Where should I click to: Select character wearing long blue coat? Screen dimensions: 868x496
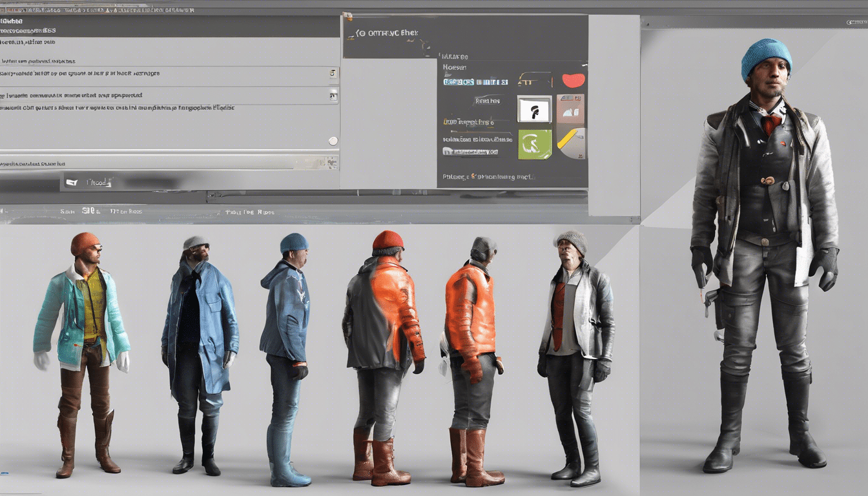(200, 354)
